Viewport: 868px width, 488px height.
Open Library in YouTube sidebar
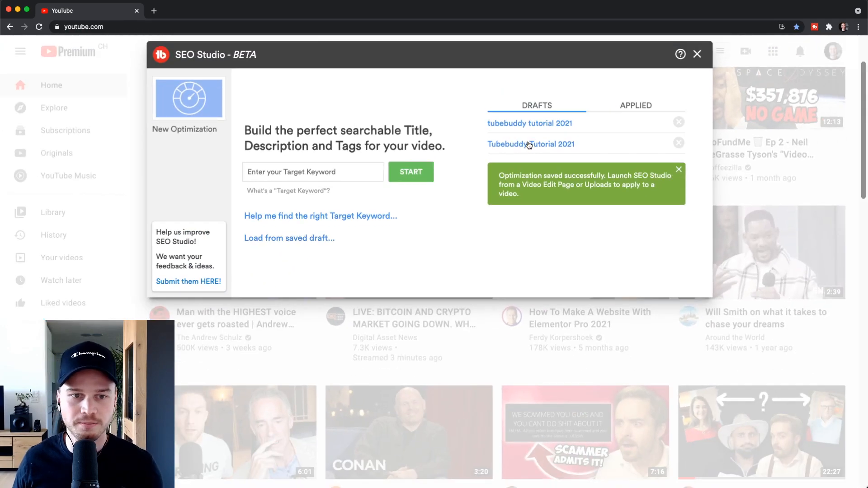coord(63,212)
